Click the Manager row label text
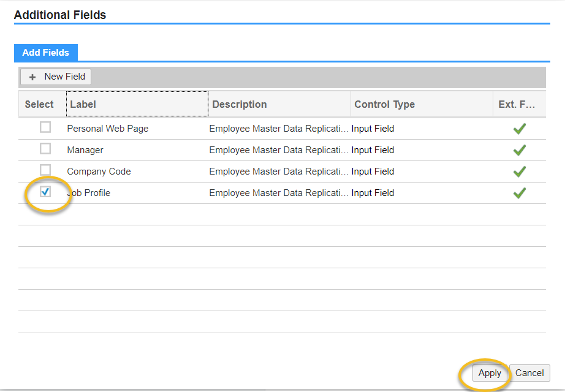The width and height of the screenshot is (565, 392). pyautogui.click(x=85, y=149)
